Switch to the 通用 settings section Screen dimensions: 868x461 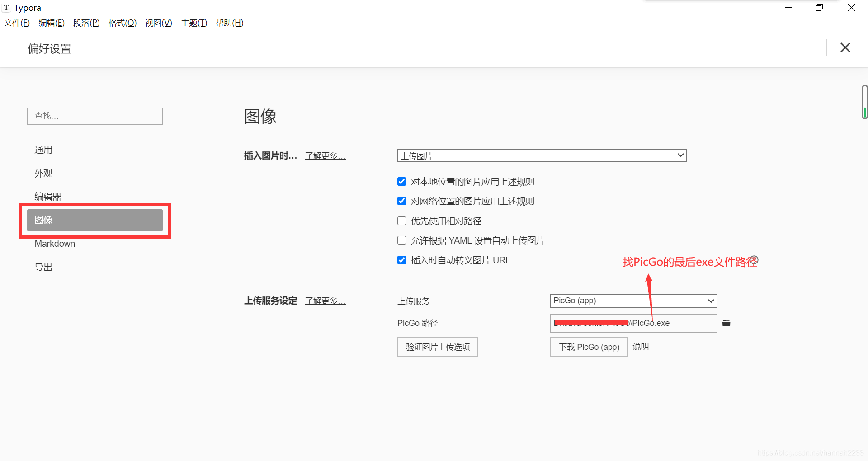coord(43,150)
